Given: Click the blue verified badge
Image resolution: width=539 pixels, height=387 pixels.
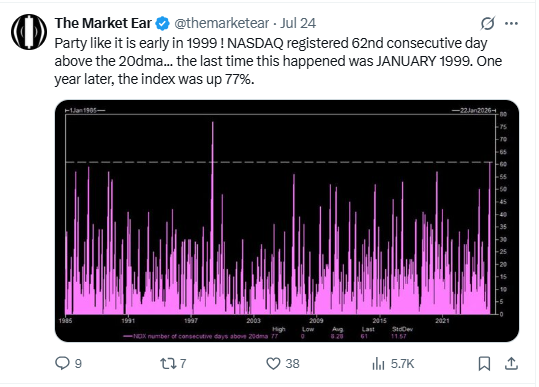Looking at the screenshot, I should 162,23.
